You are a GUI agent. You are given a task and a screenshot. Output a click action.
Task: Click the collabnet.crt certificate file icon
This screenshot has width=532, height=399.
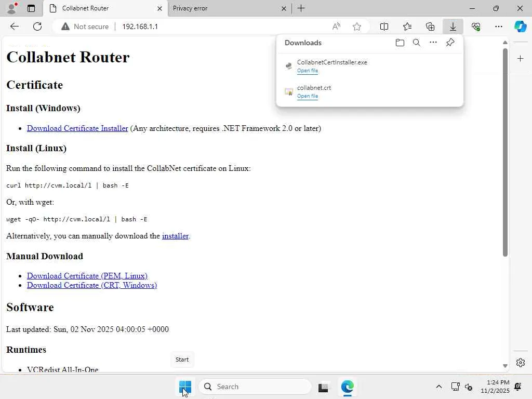click(x=289, y=91)
